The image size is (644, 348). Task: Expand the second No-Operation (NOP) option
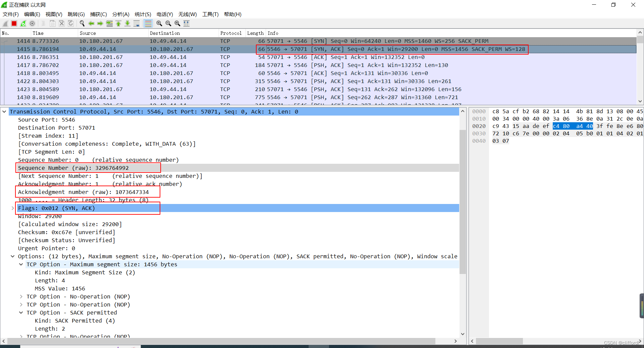[x=21, y=304]
